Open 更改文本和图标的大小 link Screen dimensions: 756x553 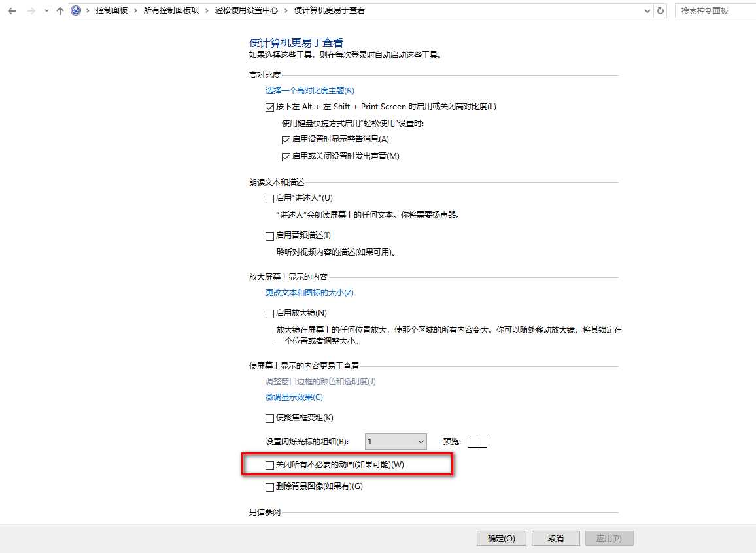click(308, 293)
